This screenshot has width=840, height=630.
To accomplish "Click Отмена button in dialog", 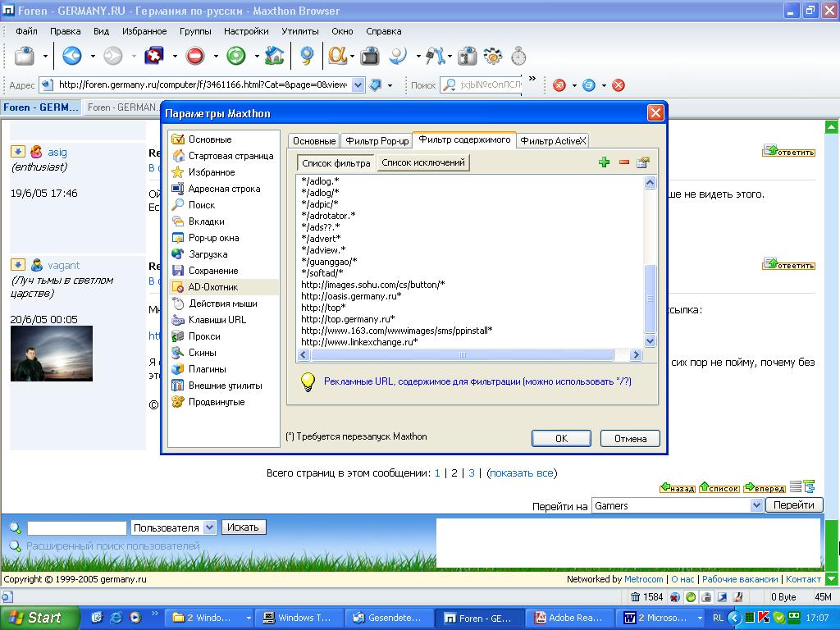I will click(x=630, y=438).
